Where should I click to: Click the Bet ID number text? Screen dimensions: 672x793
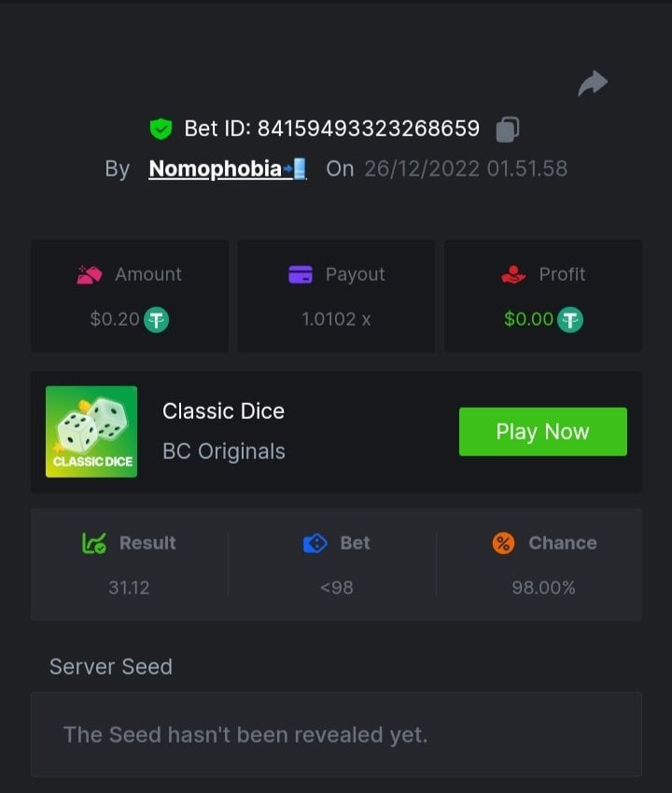(x=368, y=129)
